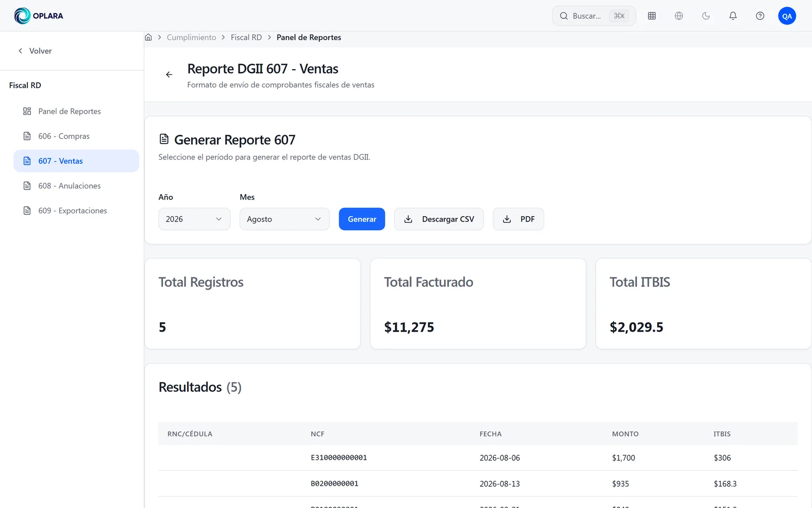This screenshot has height=508, width=812.
Task: Open 606 - Compras report
Action: point(76,136)
